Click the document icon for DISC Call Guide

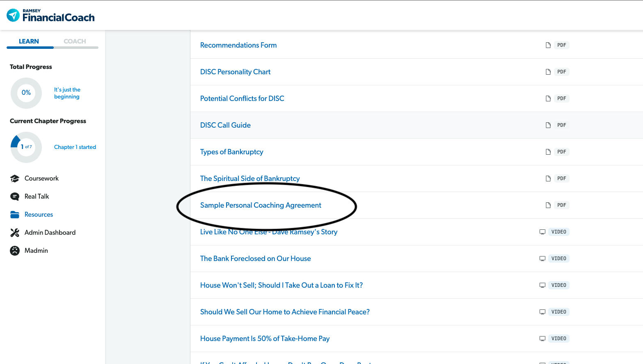pos(548,125)
